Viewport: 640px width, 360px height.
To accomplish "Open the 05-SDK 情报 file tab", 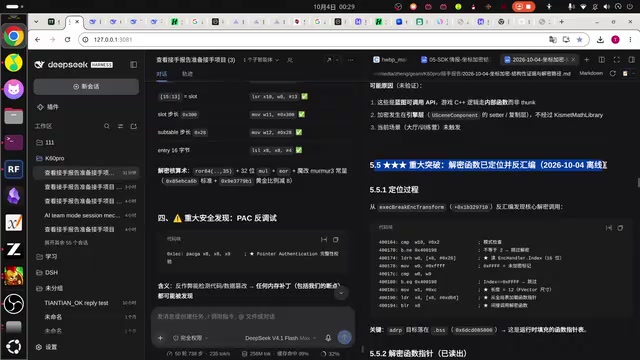I will pyautogui.click(x=455, y=60).
